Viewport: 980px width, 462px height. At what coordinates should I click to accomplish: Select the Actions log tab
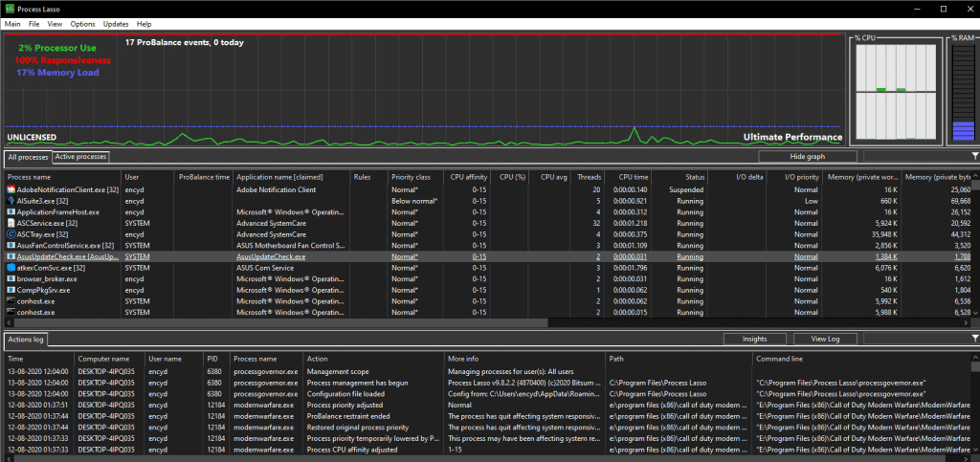(x=25, y=339)
